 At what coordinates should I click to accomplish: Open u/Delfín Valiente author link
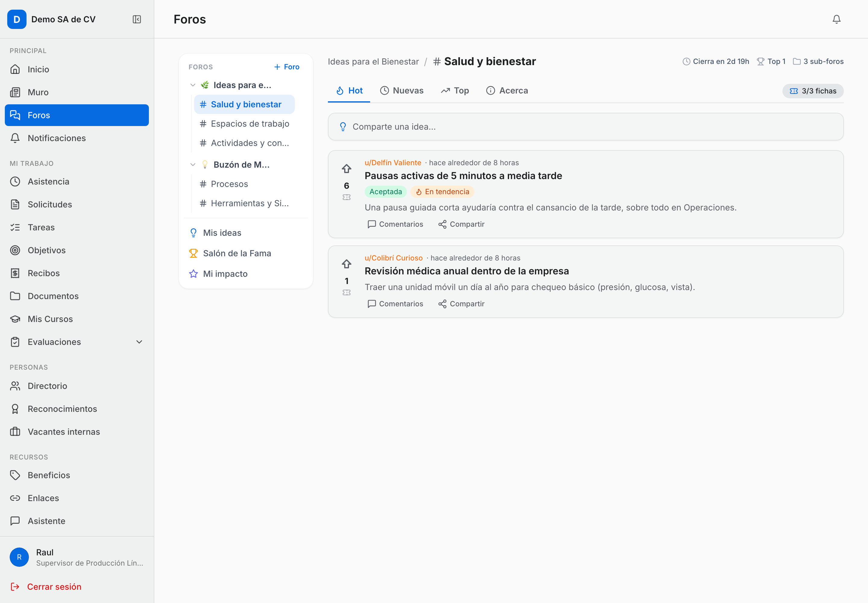pos(392,163)
